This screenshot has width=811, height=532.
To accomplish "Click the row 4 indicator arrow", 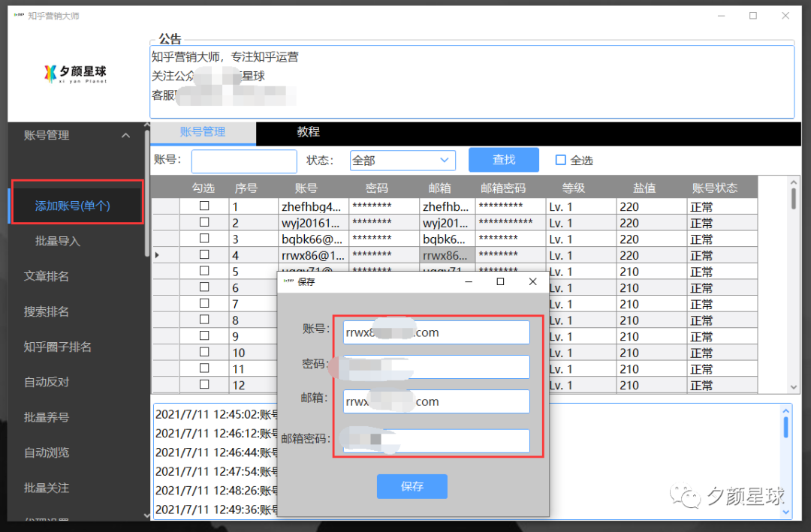I will click(x=157, y=255).
